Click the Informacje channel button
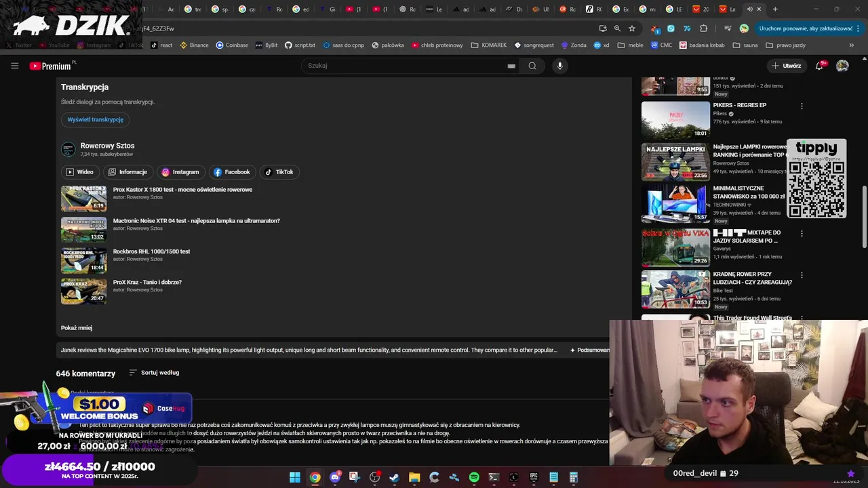 pyautogui.click(x=127, y=172)
